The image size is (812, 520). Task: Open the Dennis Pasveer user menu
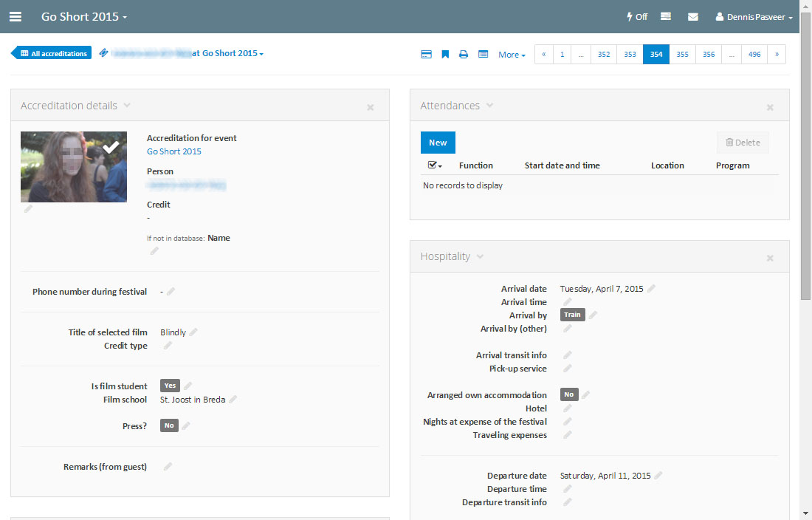(754, 16)
